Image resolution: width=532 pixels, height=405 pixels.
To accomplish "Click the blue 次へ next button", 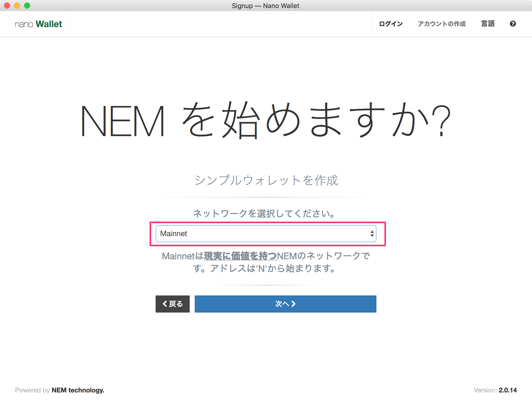I will pos(285,304).
